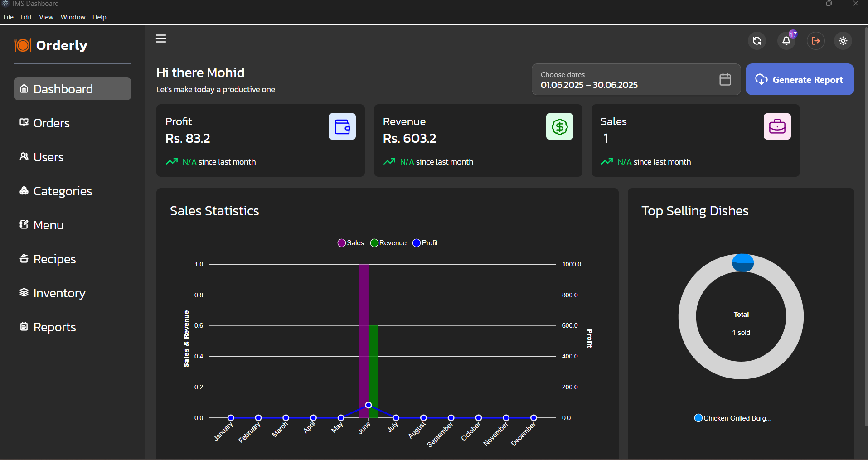This screenshot has height=460, width=868.
Task: Open the Inventory page
Action: pyautogui.click(x=59, y=293)
